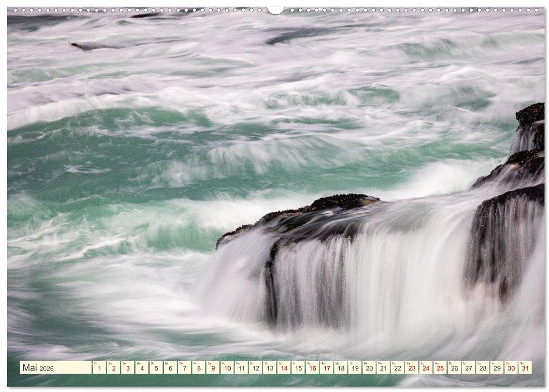The height and width of the screenshot is (392, 549).
Task: Click the date cell for 12
Action: pyautogui.click(x=255, y=368)
